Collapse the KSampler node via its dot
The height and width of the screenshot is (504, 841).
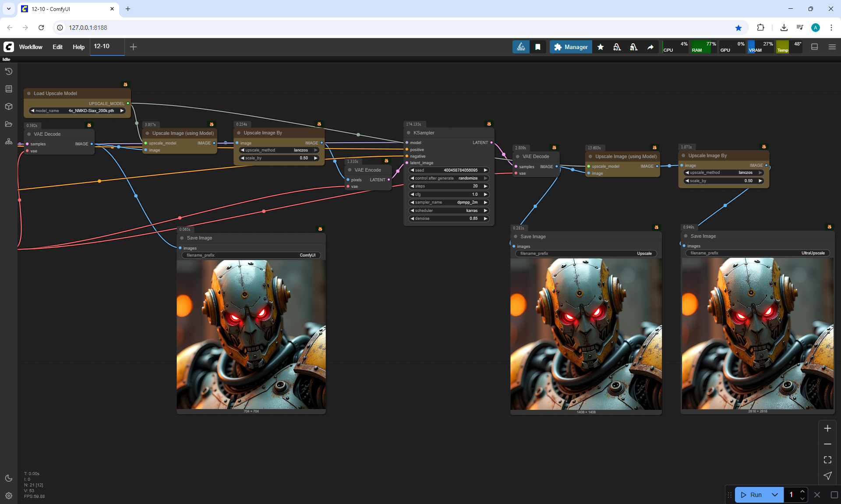[409, 133]
